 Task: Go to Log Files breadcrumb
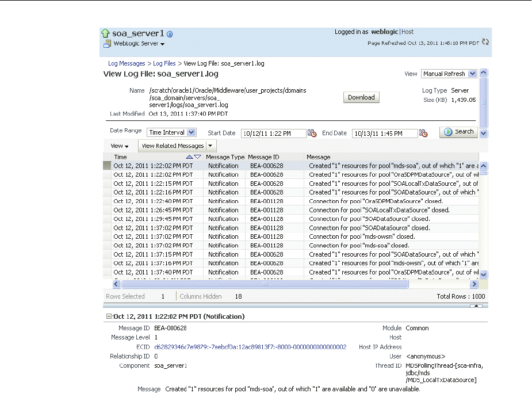click(x=164, y=63)
